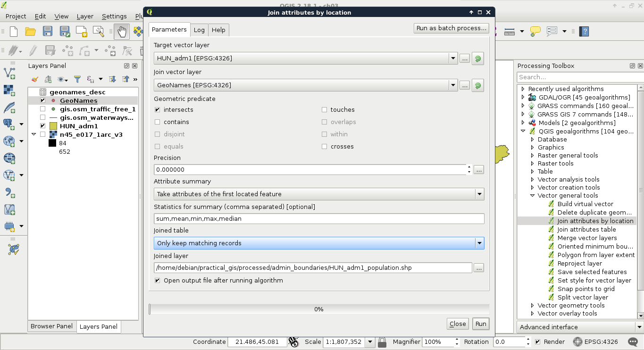Click the Precision value field
Screen dimensions: 644x350
point(310,169)
